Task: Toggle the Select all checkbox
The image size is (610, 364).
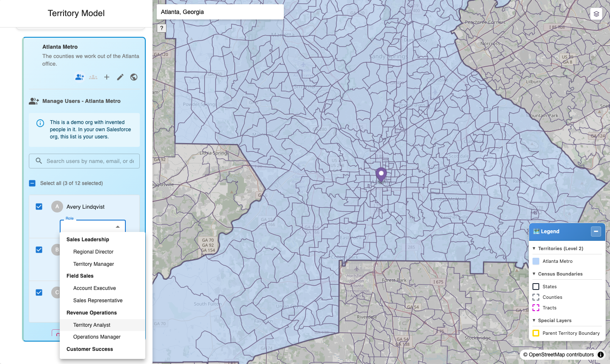Action: [x=32, y=183]
